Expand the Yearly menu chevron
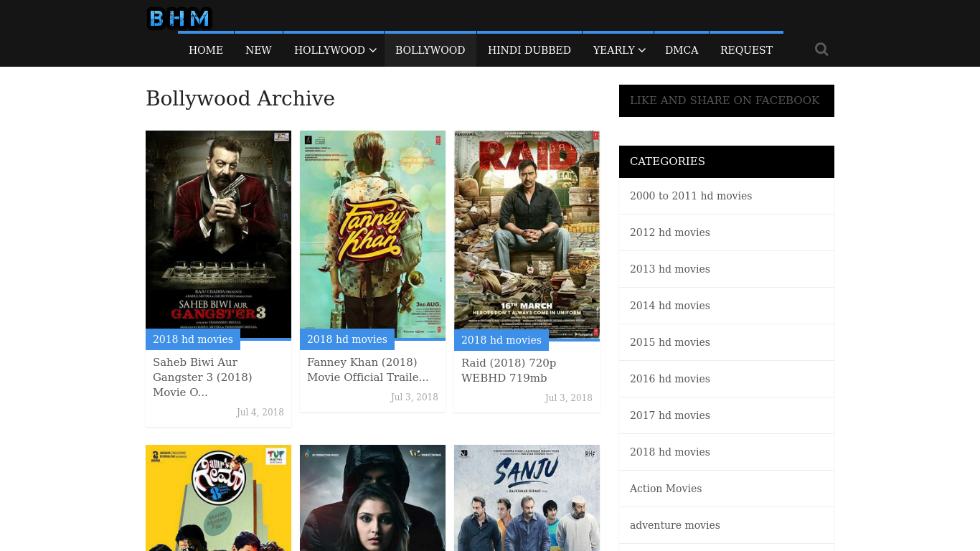The image size is (980, 551). 642,50
